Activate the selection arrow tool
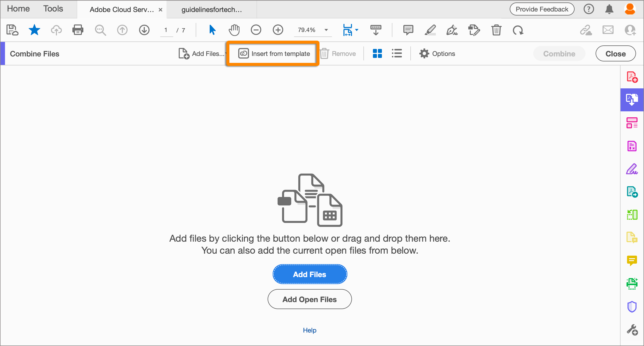 212,30
